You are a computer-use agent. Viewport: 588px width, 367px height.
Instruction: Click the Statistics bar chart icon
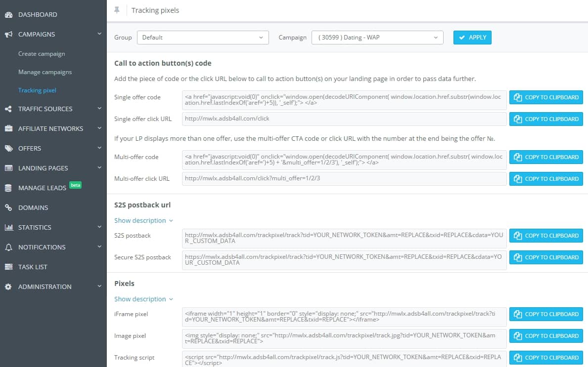[x=8, y=227]
